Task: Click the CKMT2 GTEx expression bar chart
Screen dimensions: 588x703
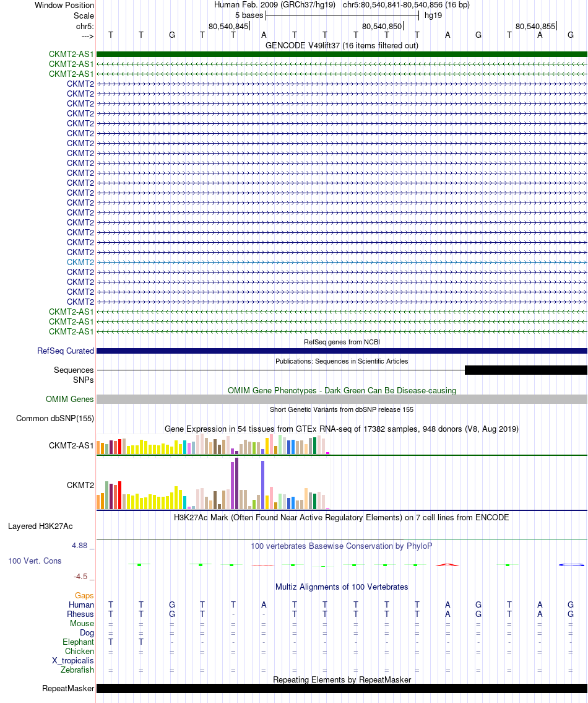Action: (214, 484)
